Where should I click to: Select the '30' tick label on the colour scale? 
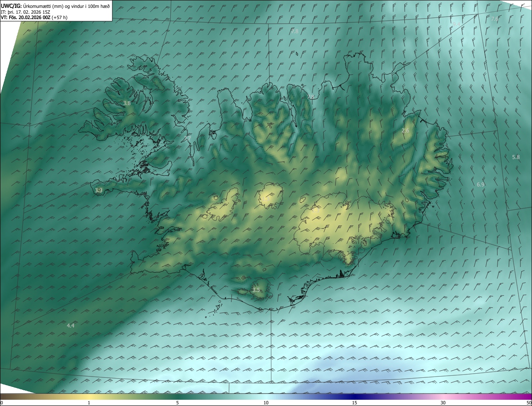coord(443,403)
